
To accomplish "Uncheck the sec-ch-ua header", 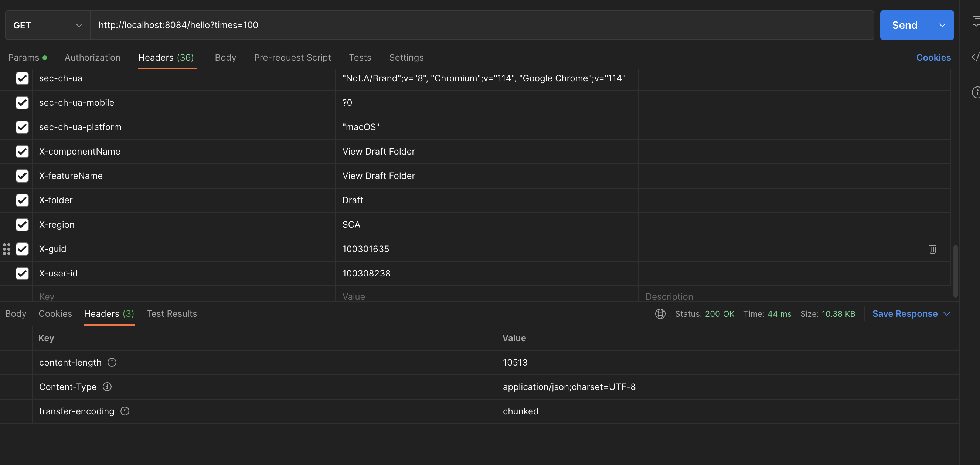I will click(22, 78).
